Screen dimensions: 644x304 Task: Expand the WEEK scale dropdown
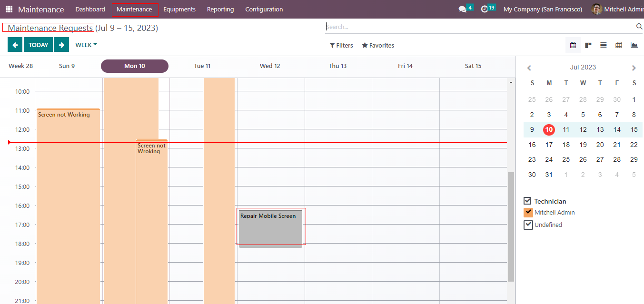(x=86, y=45)
